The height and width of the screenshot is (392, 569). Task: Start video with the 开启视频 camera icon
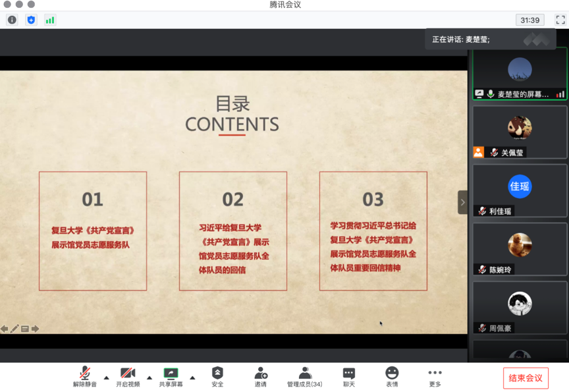(128, 372)
